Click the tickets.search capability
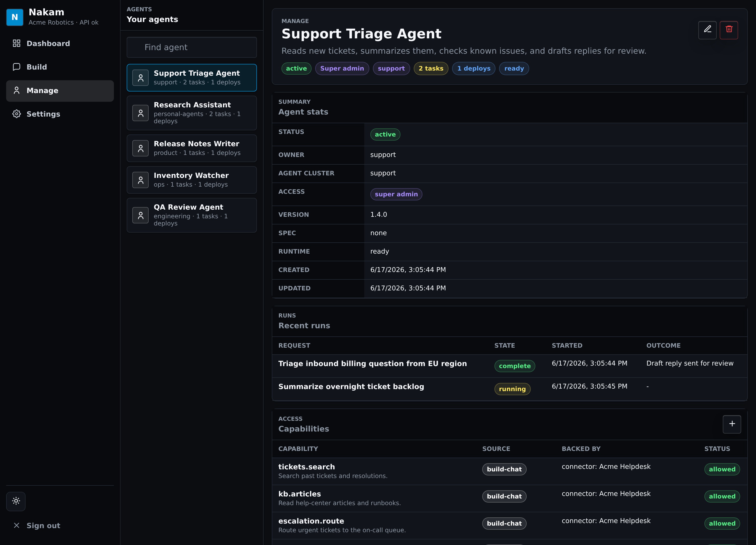This screenshot has height=545, width=756. (306, 467)
